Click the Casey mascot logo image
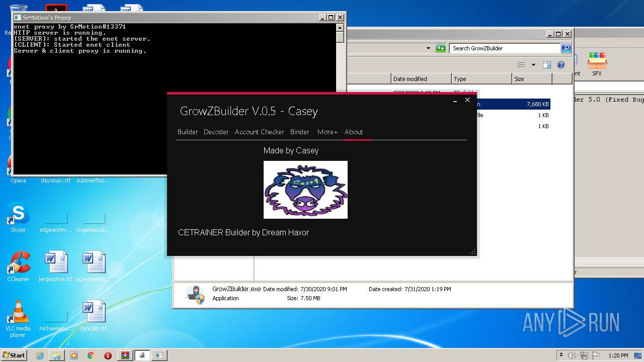Viewport: 644px width, 362px height. [305, 190]
